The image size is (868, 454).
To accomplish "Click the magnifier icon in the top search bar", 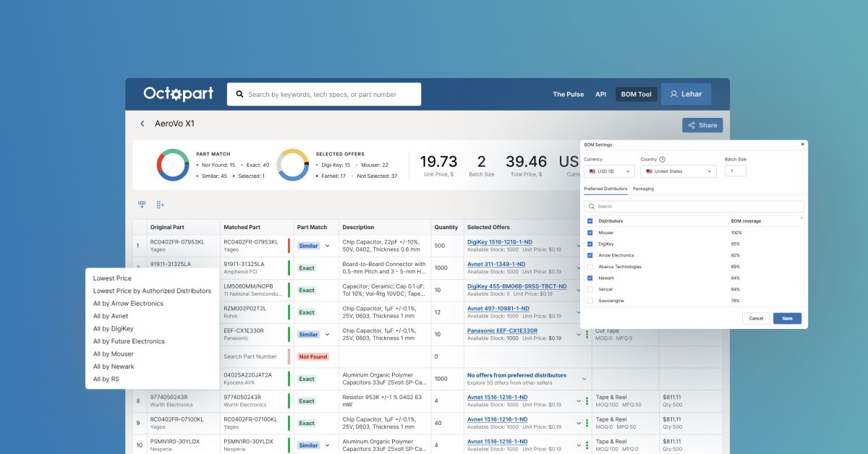I will point(238,95).
